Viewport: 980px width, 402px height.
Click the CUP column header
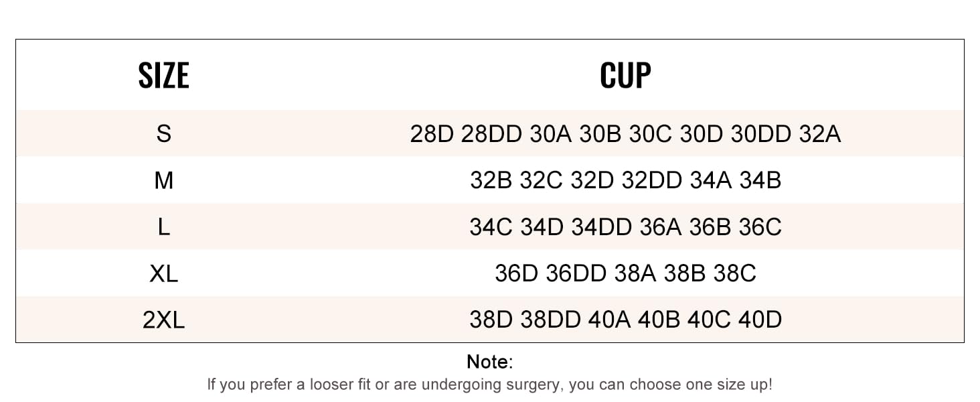click(625, 75)
